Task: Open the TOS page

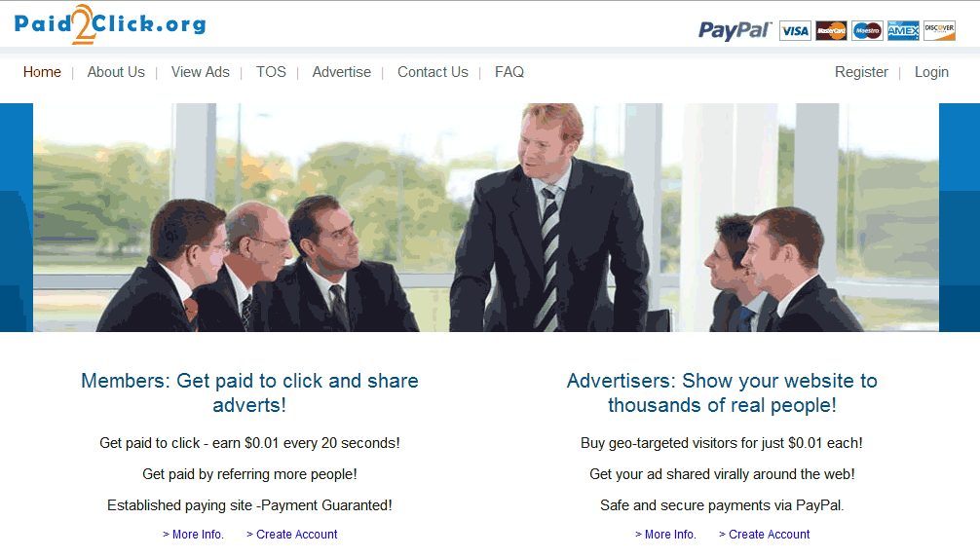Action: (271, 72)
